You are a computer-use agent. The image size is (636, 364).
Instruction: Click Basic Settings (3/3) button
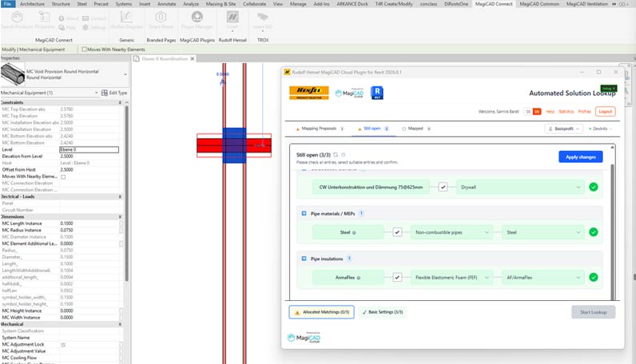[x=383, y=312]
